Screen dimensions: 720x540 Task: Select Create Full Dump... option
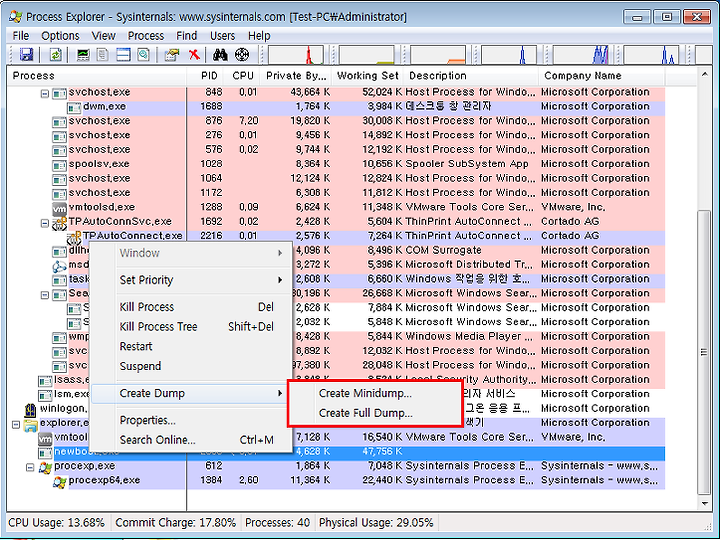click(x=374, y=413)
